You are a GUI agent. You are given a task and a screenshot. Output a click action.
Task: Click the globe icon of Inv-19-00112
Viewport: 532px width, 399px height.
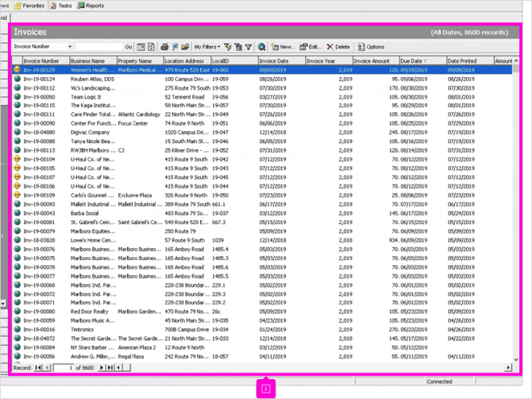click(x=17, y=87)
